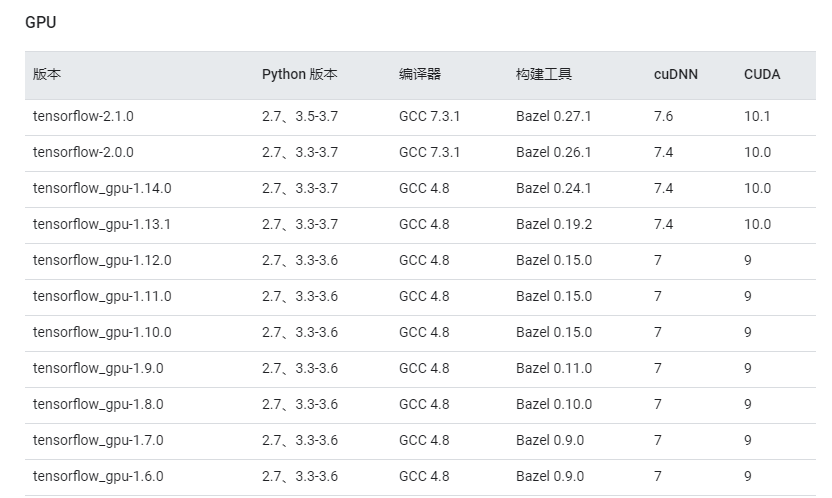Click Python 2.7、3.3-3.6 in tensorflow_gpu-1.6.0 row
Screen dimensions: 832x498
point(300,477)
